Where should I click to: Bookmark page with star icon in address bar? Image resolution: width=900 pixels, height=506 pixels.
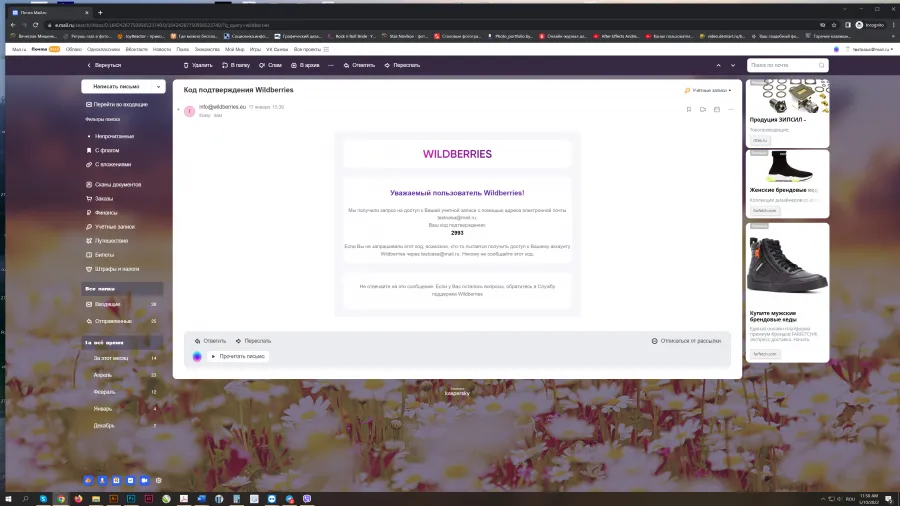coord(834,25)
